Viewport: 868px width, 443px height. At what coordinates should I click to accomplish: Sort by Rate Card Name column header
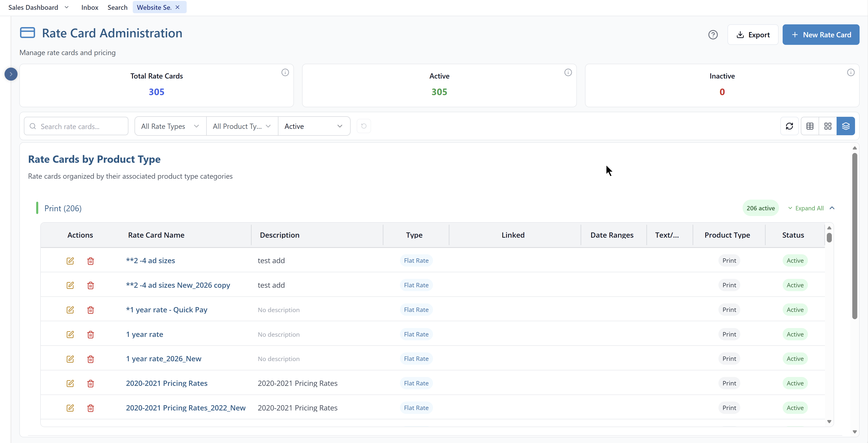(156, 235)
